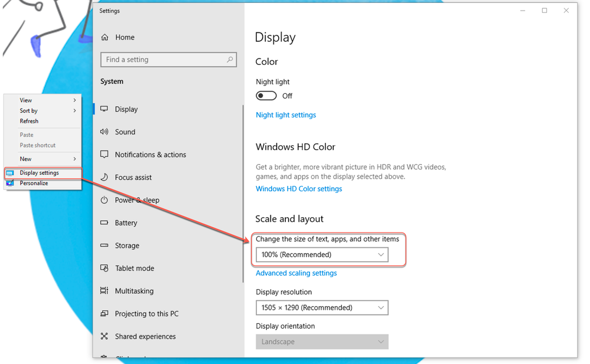Screen dimensions: 590x364
Task: Open the Landscape orientation dropdown
Action: 322,342
